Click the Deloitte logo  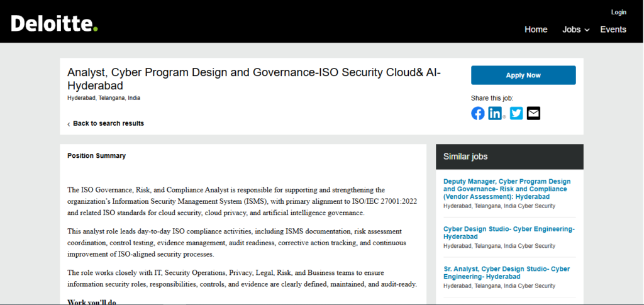[54, 23]
